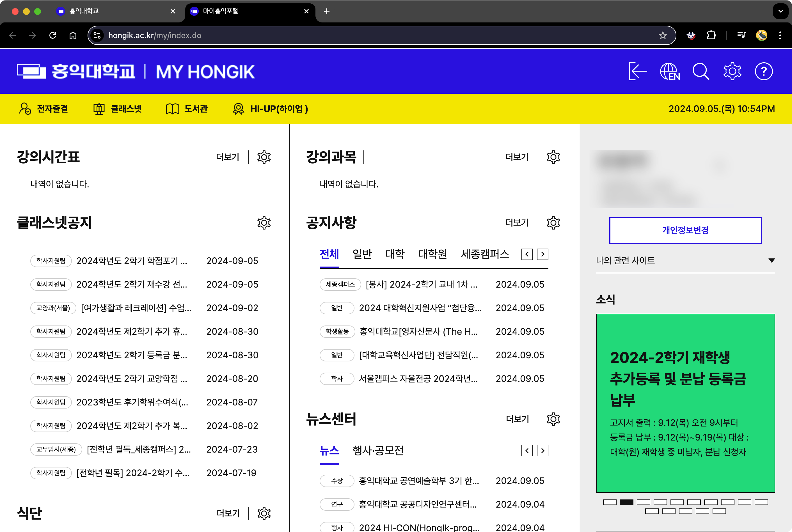The width and height of the screenshot is (792, 532).
Task: Open 도서관 from the yellow menu bar
Action: pos(186,109)
